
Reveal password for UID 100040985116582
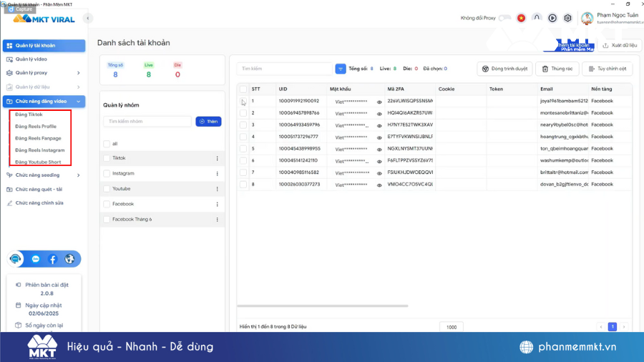(x=379, y=173)
